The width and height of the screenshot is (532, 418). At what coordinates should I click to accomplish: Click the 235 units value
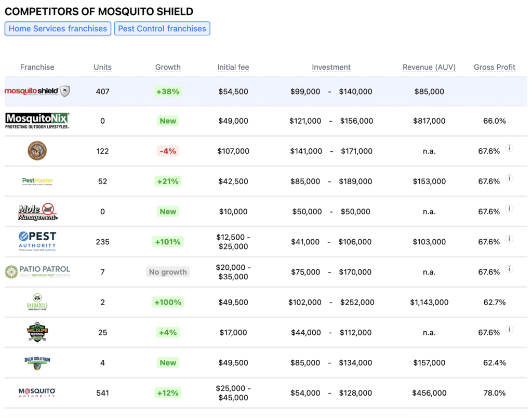(102, 242)
